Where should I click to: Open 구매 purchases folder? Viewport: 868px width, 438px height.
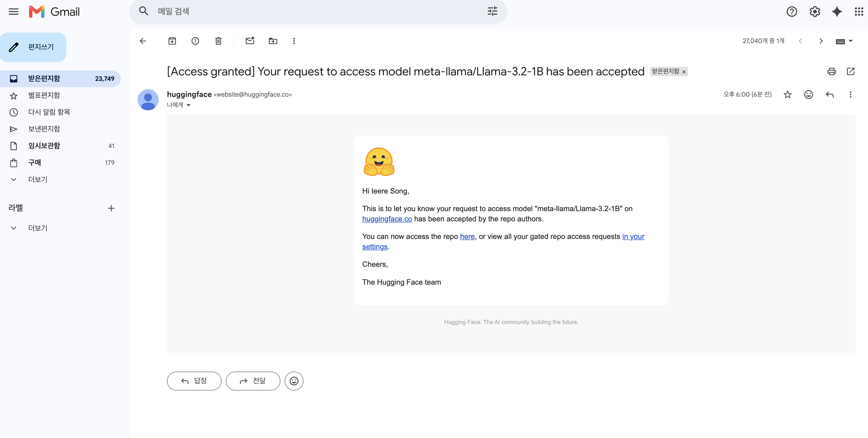(60, 163)
